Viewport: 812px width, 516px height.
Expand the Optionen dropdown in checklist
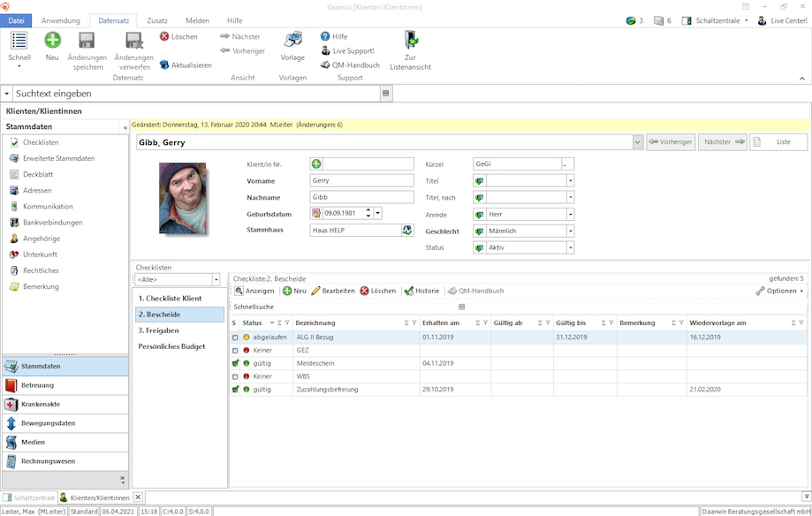pyautogui.click(x=780, y=291)
